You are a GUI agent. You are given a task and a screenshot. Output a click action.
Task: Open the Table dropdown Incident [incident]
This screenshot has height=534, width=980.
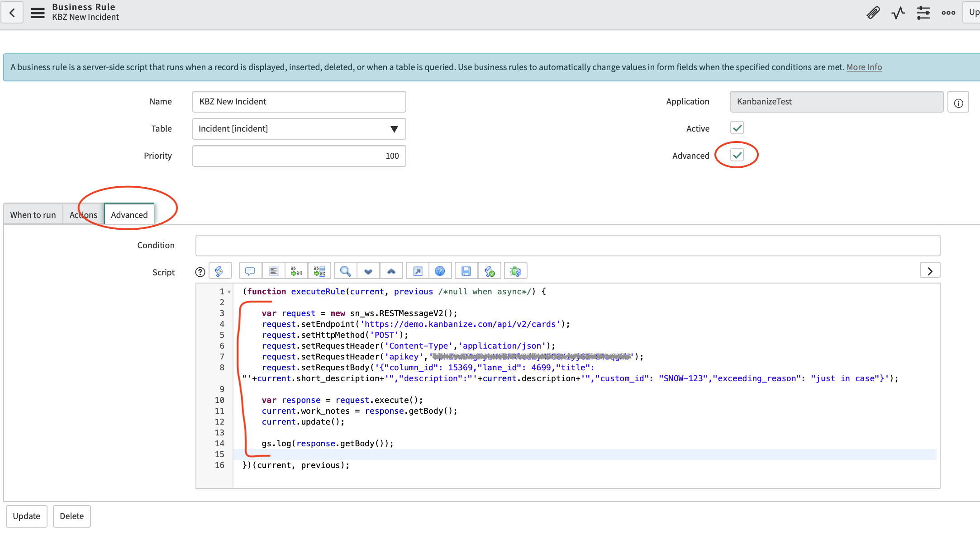(x=299, y=129)
